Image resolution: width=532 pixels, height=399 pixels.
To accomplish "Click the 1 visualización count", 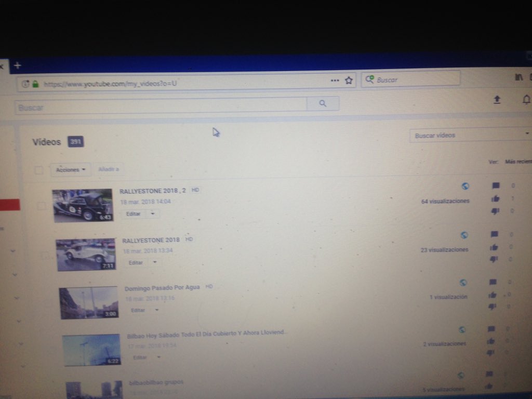I will [448, 297].
